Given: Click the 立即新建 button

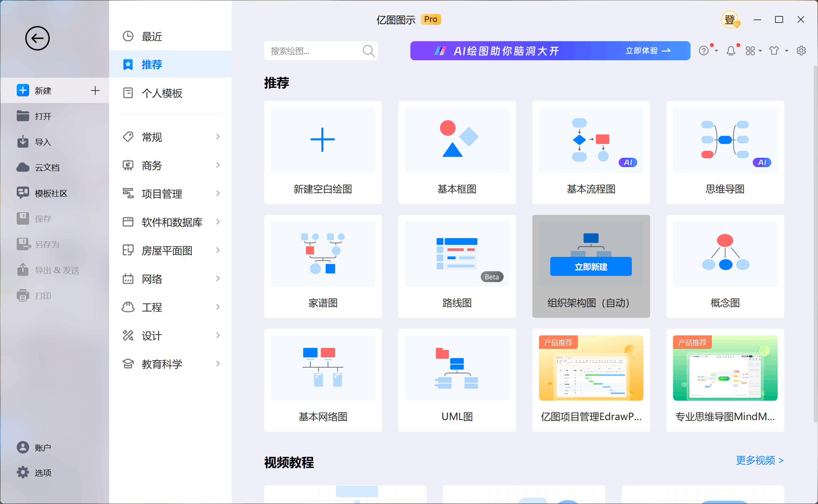Looking at the screenshot, I should [591, 267].
